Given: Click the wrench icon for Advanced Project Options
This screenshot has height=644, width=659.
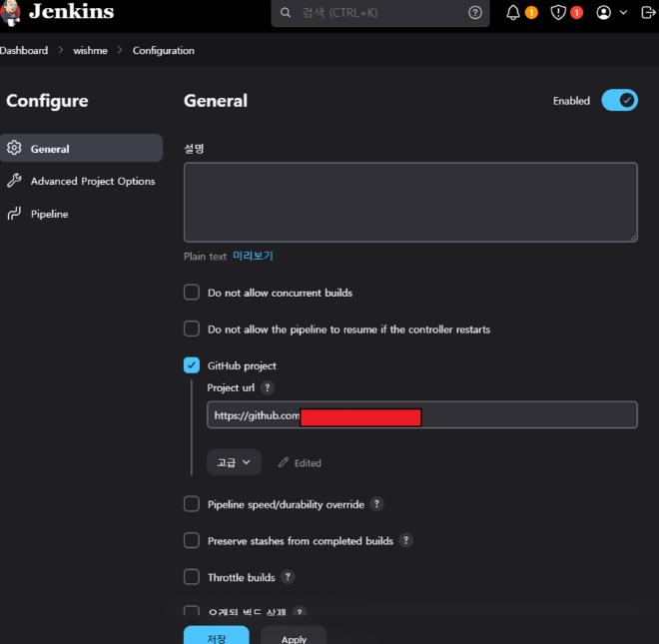Looking at the screenshot, I should tap(14, 181).
